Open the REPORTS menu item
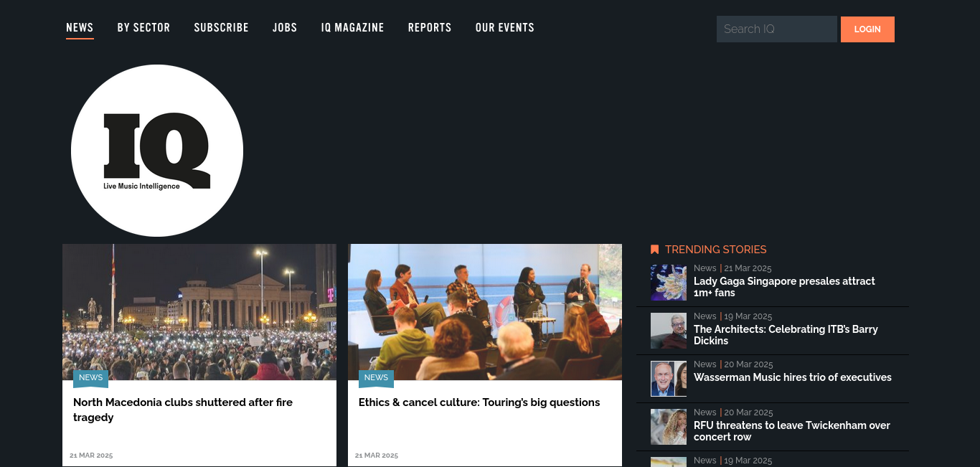 click(430, 28)
